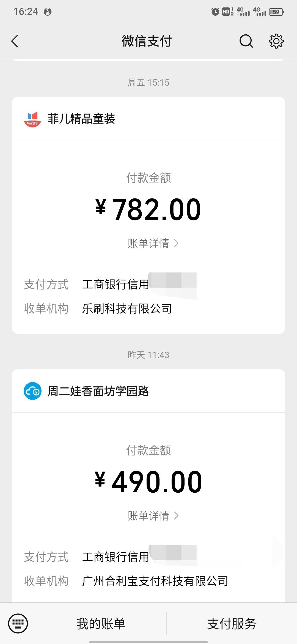This screenshot has height=644, width=297.
Task: Tap the battery indicator icon
Action: (276, 12)
